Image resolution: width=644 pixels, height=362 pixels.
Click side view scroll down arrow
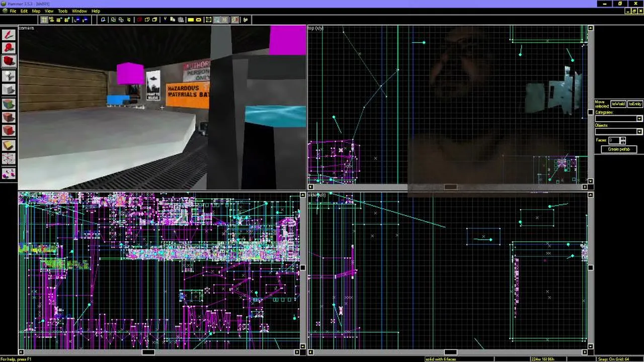pos(590,346)
